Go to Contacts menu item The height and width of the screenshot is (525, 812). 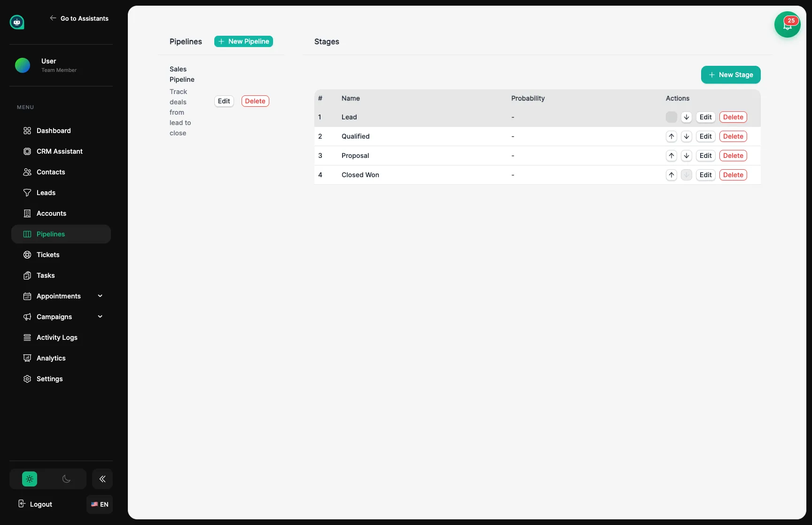(61, 172)
